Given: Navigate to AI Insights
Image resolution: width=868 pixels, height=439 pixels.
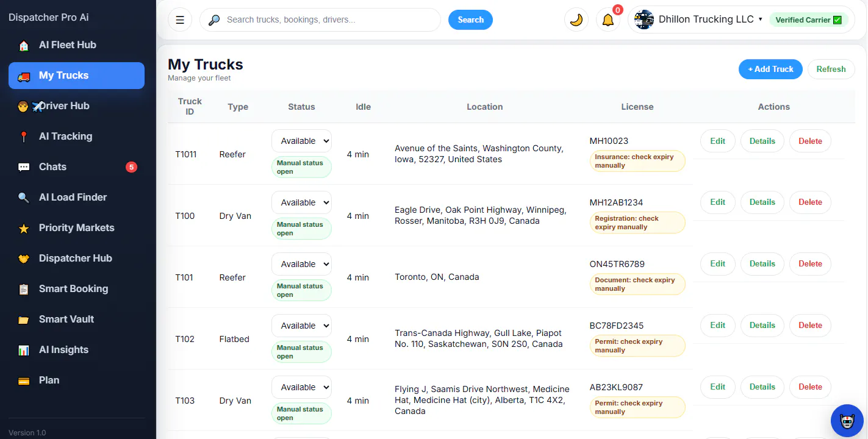Looking at the screenshot, I should [x=76, y=350].
